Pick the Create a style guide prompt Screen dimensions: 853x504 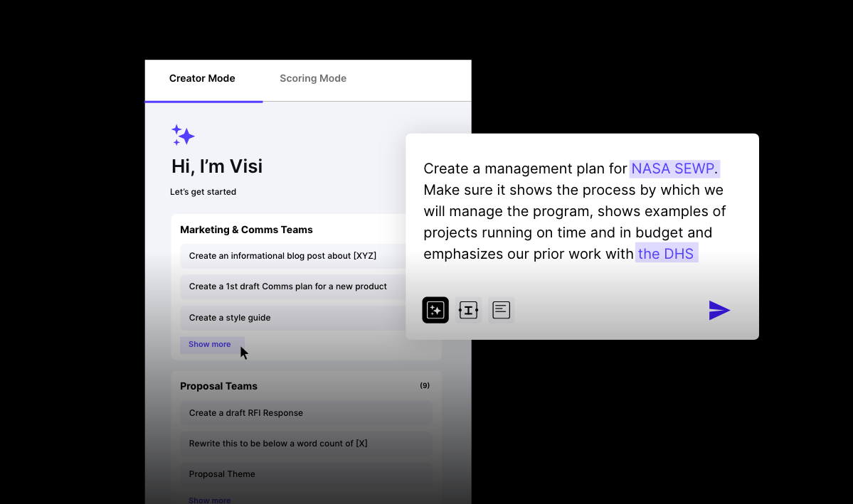click(230, 318)
